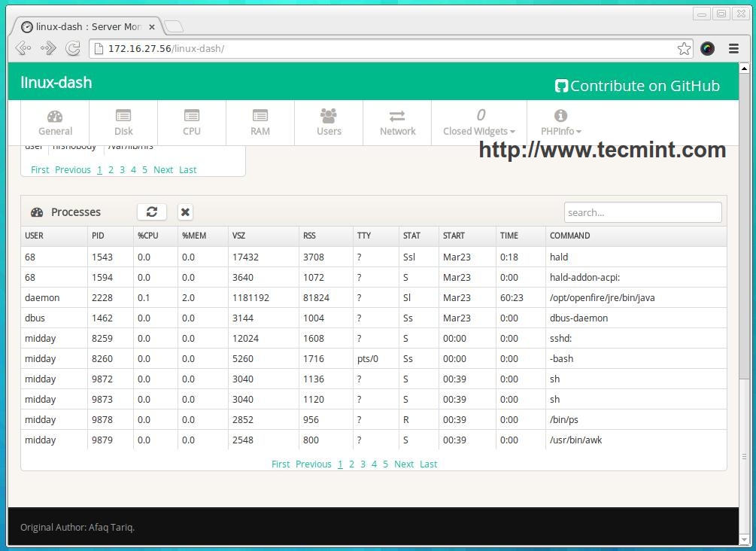The height and width of the screenshot is (551, 756).
Task: Focus the Processes search field
Action: [x=642, y=212]
